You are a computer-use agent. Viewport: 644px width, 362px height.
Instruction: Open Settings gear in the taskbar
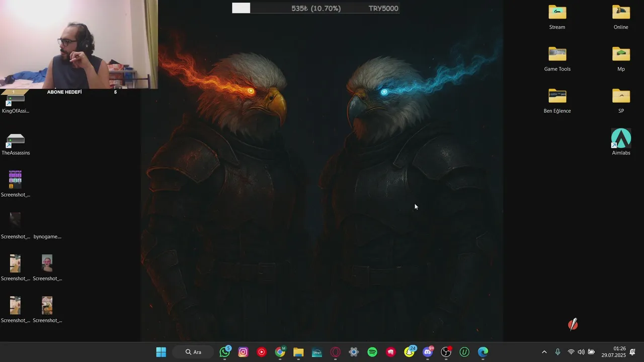pos(354,352)
